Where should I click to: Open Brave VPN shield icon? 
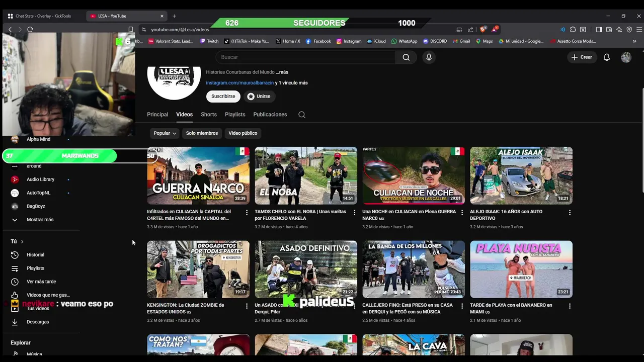[x=629, y=30]
